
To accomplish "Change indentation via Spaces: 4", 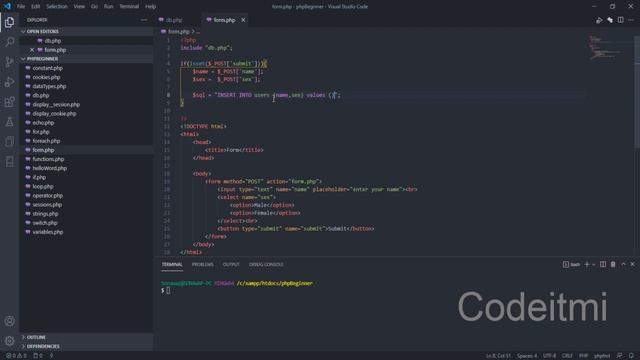I will pyautogui.click(x=527, y=356).
